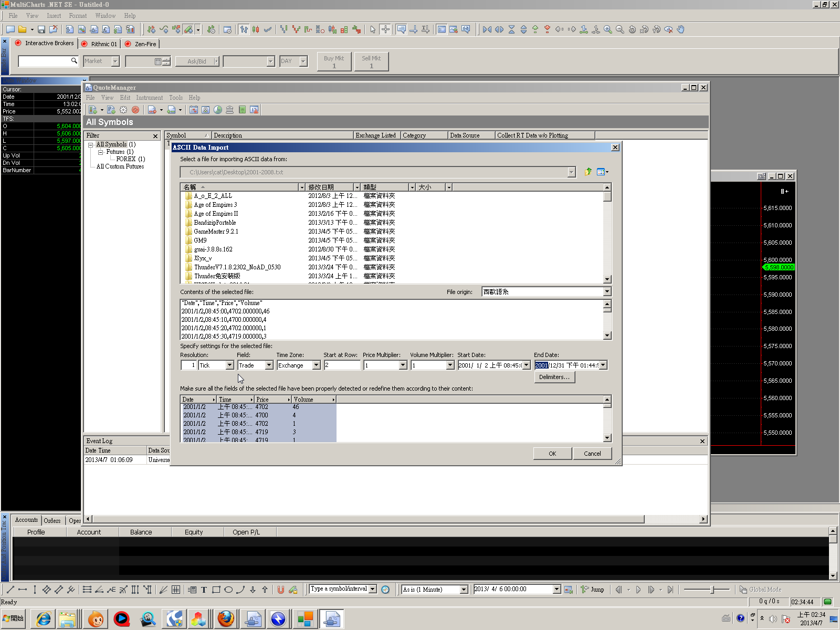840x630 pixels.
Task: Click the QuoteManager horizontal scrollbar
Action: pos(368,519)
